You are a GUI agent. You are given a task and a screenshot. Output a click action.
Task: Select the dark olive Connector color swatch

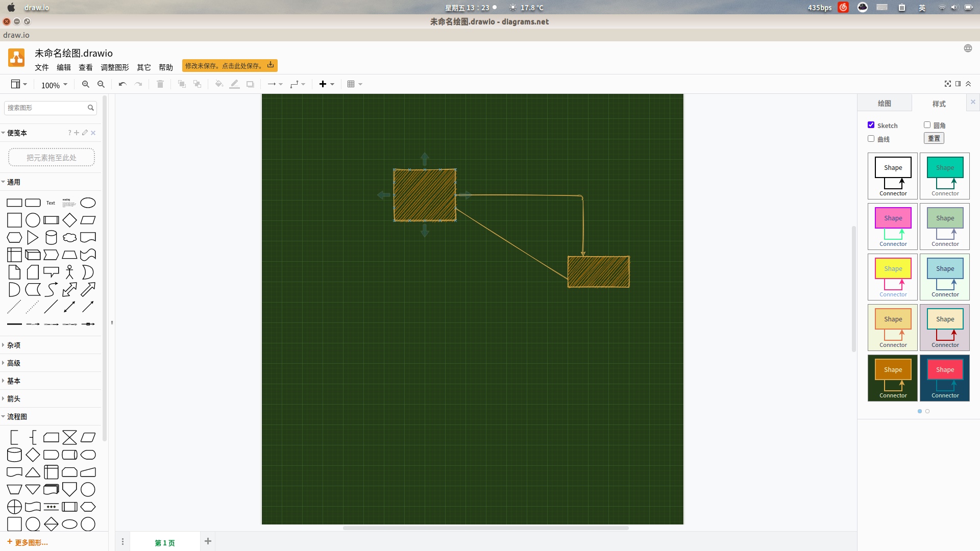pyautogui.click(x=893, y=378)
